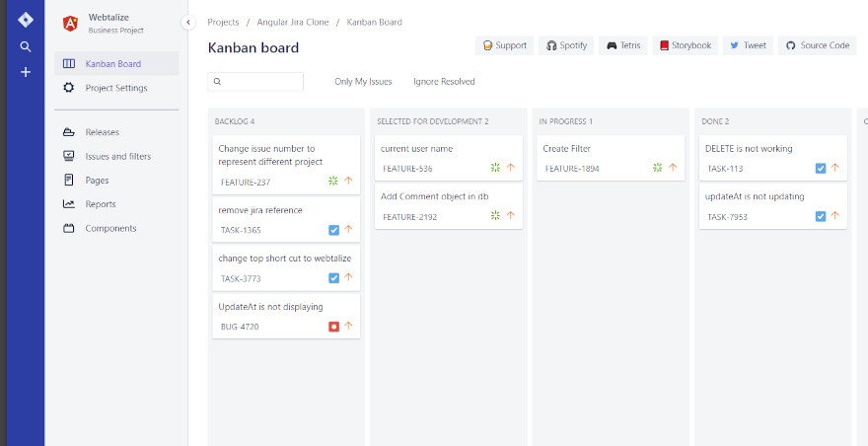Open Kanban Board in sidebar
Viewport: 868px width, 446px height.
tap(116, 64)
